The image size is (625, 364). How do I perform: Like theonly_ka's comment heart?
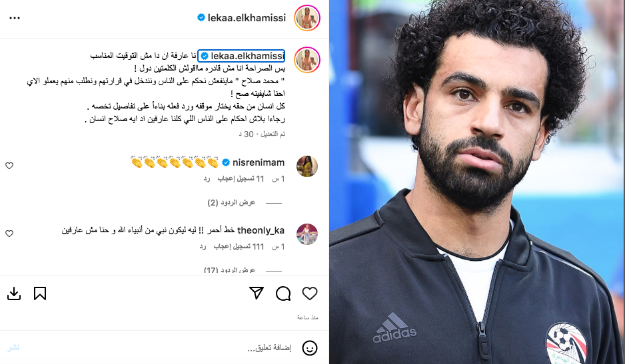(x=9, y=234)
